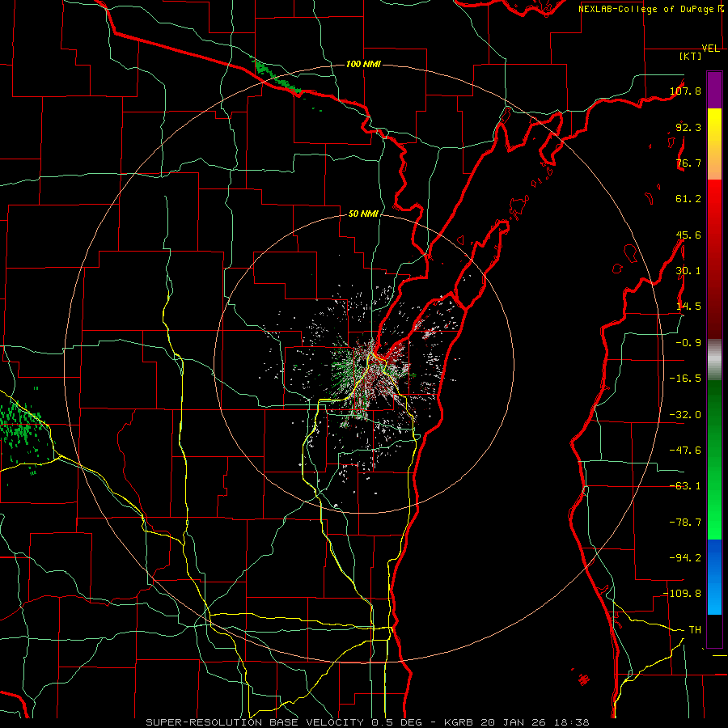
Task: Pick the gray near-zero segment of color bar
Action: pos(714,360)
